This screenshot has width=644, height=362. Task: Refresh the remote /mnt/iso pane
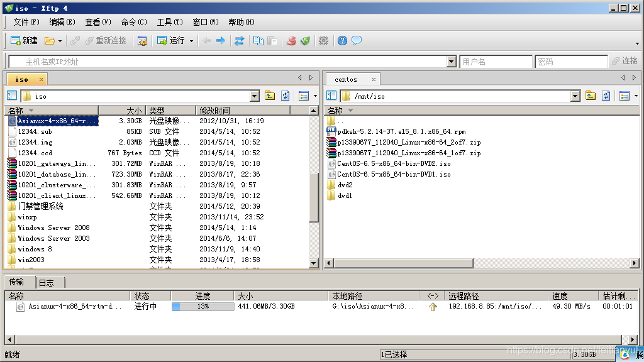click(606, 96)
